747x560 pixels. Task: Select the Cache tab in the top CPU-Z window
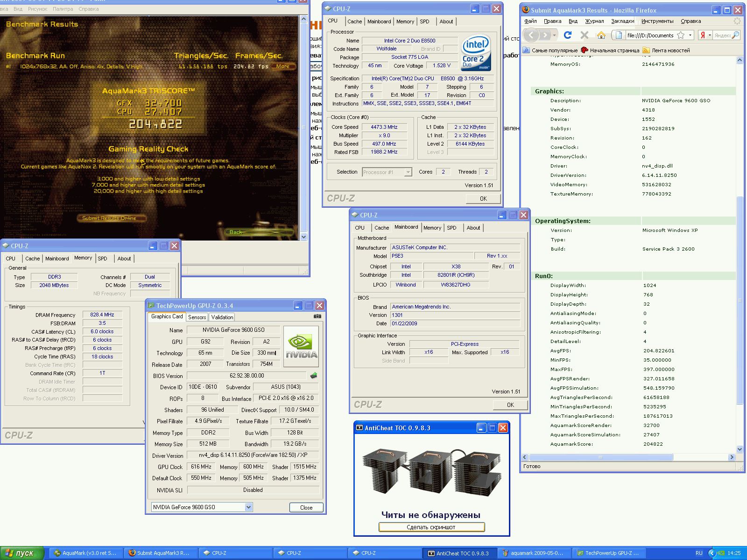(x=354, y=21)
